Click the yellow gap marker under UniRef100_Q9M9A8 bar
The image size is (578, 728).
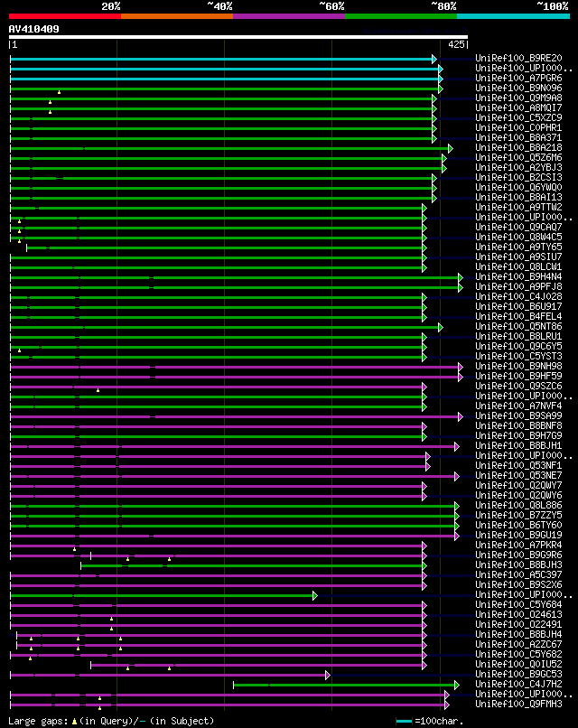click(x=51, y=102)
